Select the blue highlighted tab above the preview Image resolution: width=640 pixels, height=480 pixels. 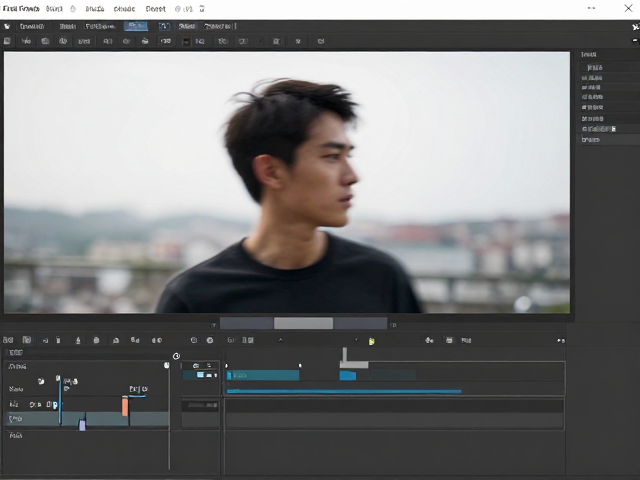[x=136, y=27]
